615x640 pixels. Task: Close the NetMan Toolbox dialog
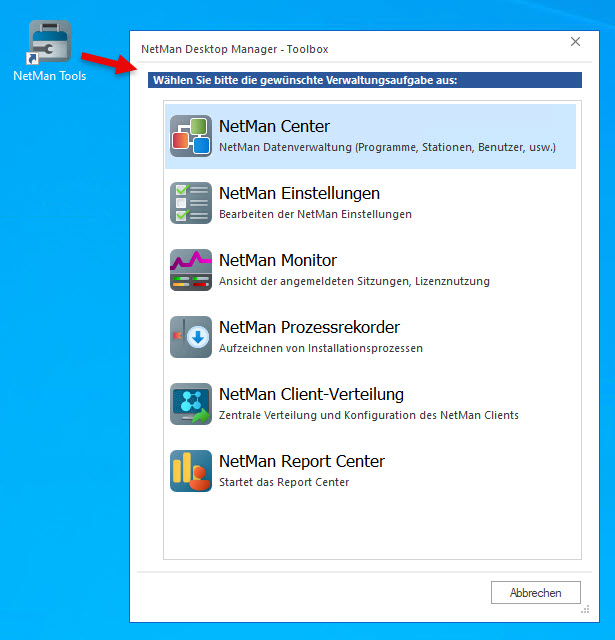(575, 42)
